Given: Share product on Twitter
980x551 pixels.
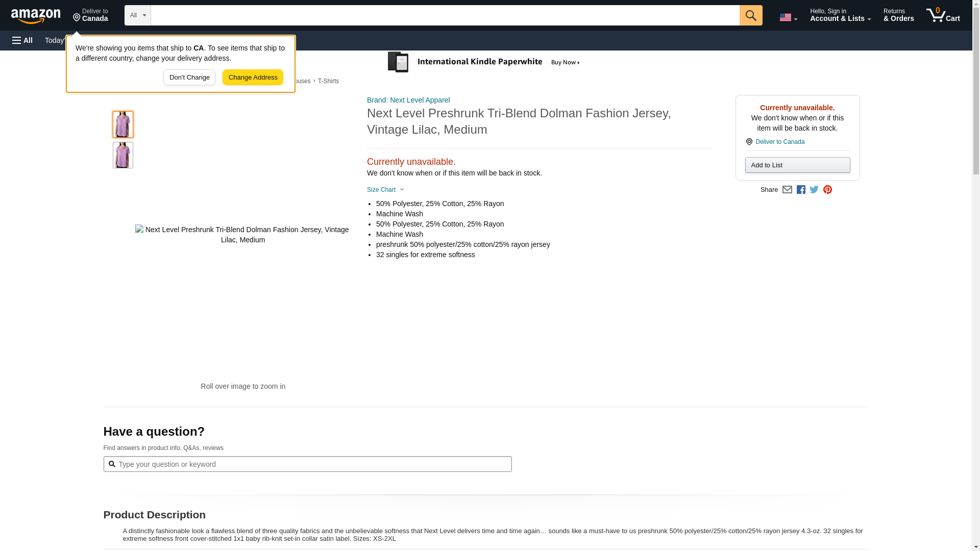Looking at the screenshot, I should (814, 190).
